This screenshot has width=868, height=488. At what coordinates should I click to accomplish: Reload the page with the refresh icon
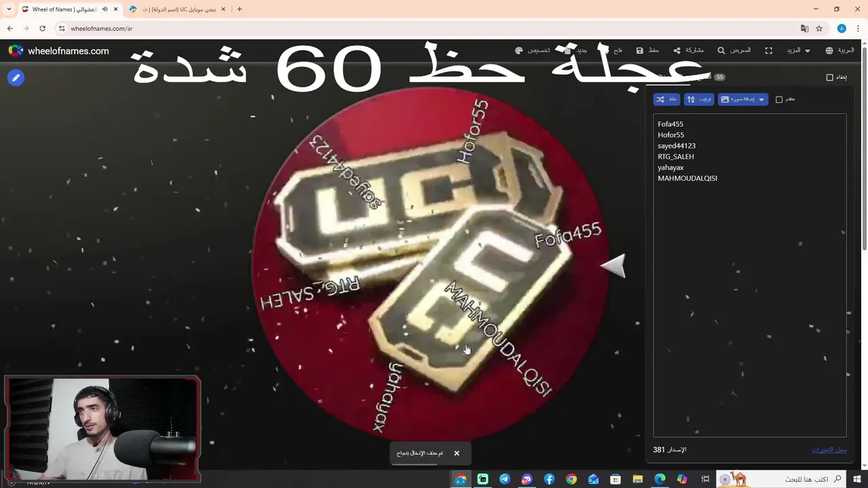click(x=42, y=28)
